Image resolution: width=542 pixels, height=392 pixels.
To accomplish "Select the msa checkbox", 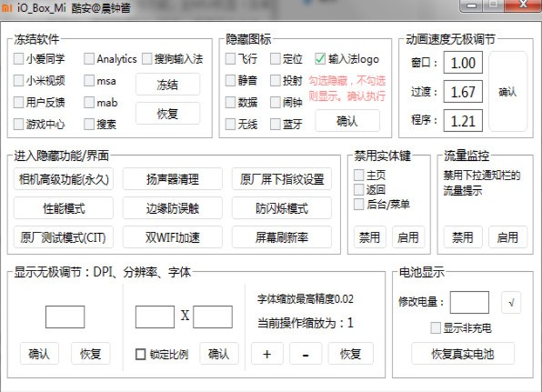I will [x=89, y=81].
